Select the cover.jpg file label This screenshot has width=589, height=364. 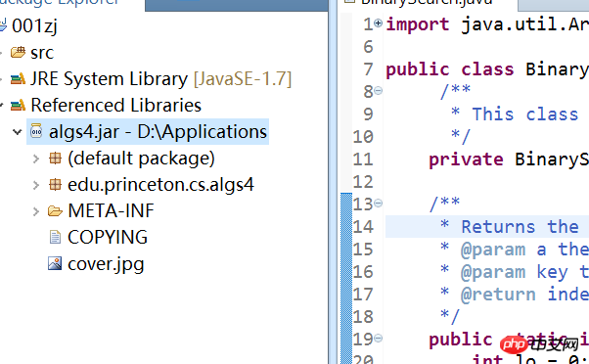tap(106, 264)
